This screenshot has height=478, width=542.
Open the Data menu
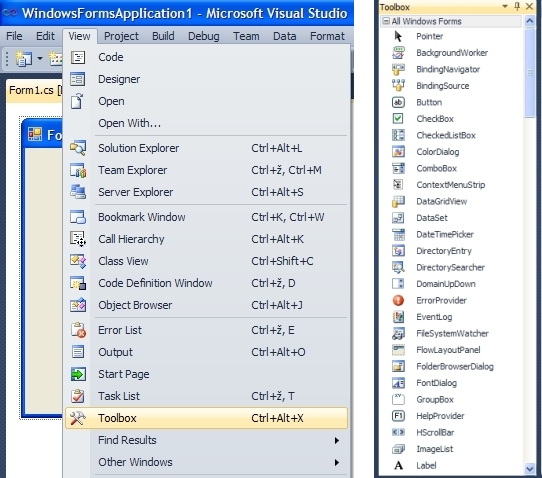[x=284, y=36]
